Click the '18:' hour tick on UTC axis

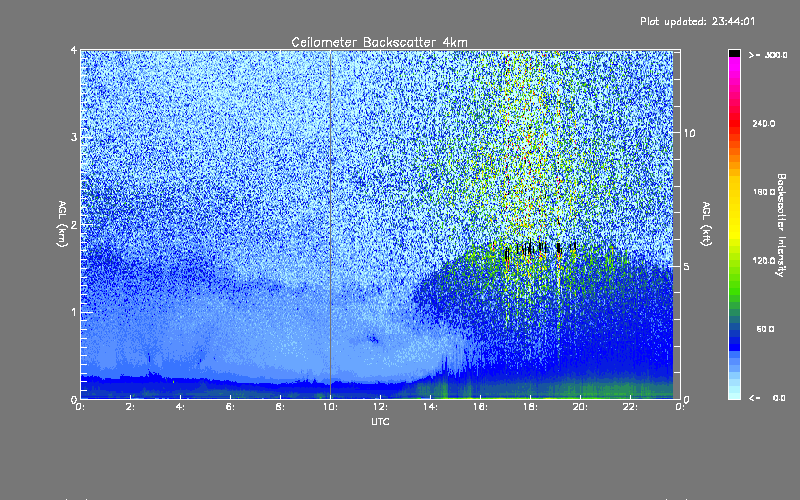530,407
